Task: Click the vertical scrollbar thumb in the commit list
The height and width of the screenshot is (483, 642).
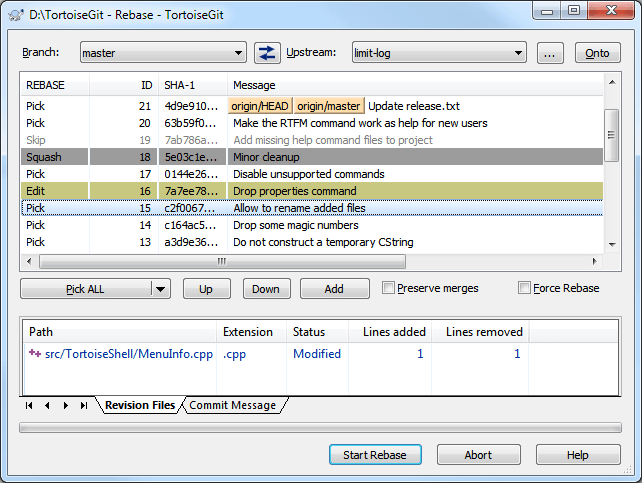Action: pos(612,135)
